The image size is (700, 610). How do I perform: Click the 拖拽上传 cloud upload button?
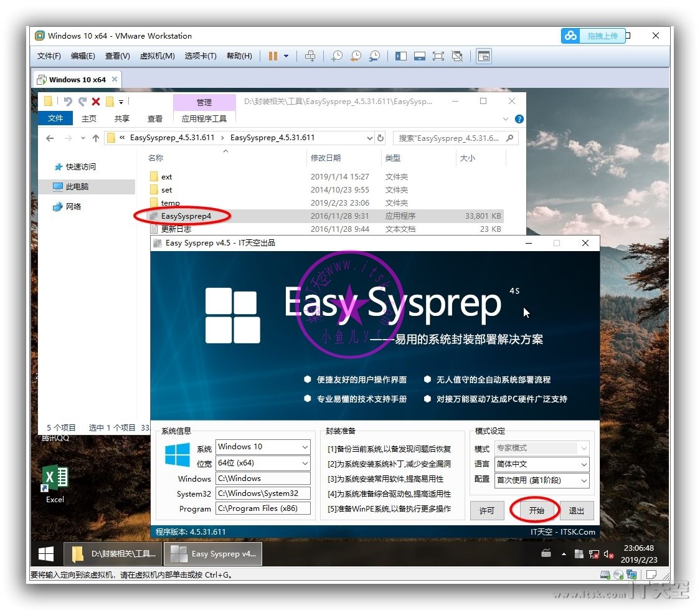593,36
